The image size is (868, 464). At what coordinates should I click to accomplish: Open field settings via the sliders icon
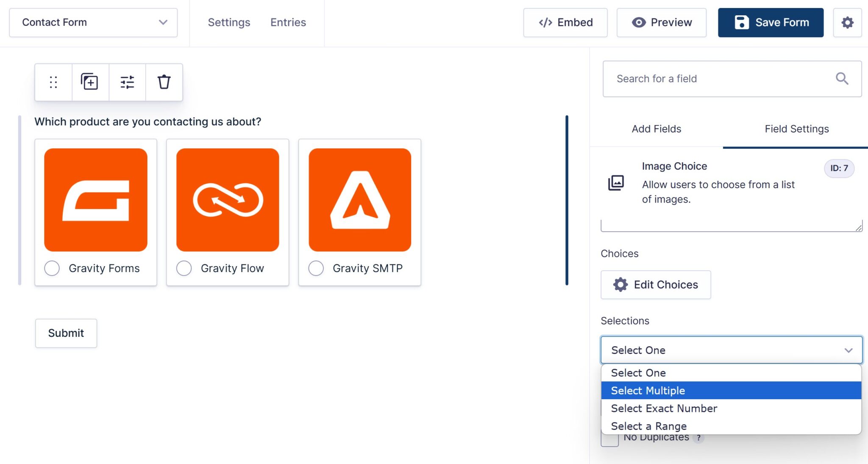[127, 82]
